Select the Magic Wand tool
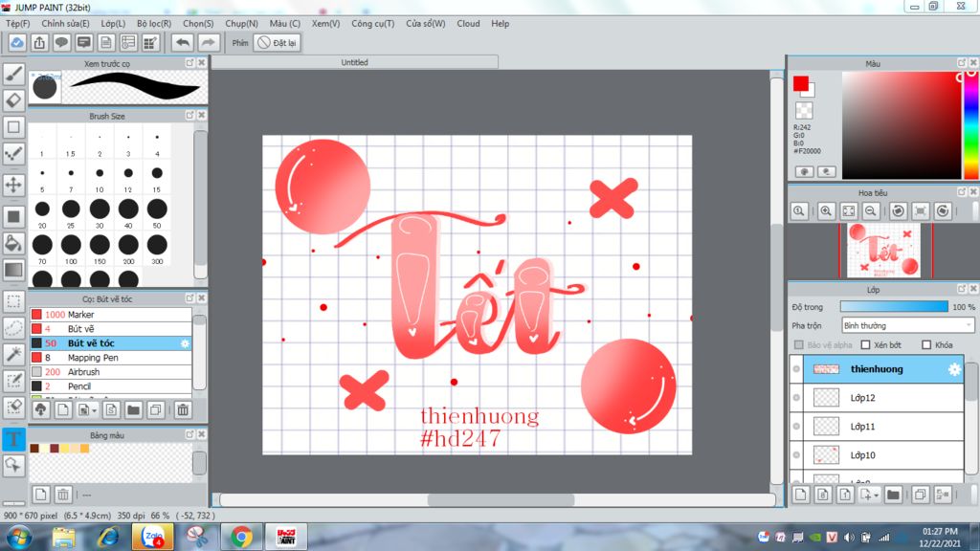Screen dimensions: 980x551 [13, 354]
